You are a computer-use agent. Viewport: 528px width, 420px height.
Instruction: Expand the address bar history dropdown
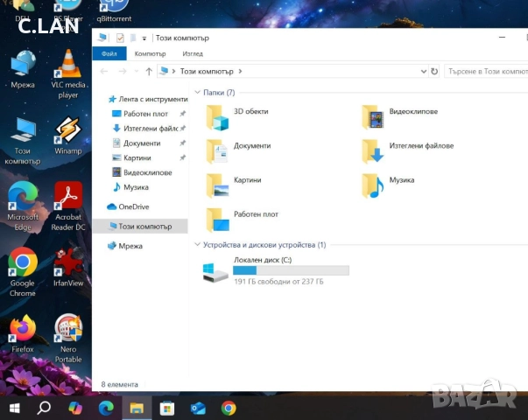point(423,72)
